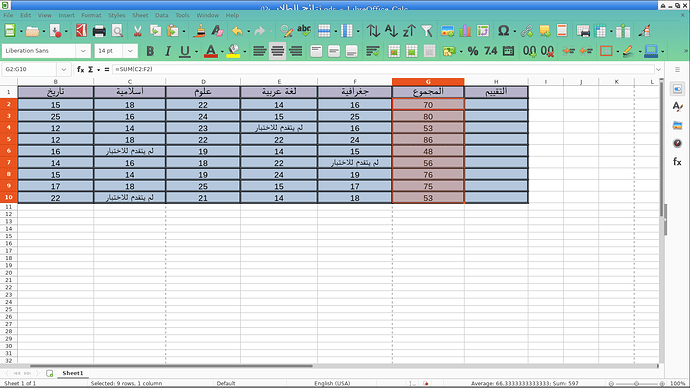The width and height of the screenshot is (690, 388).
Task: Toggle Wrap Text
Action: [373, 51]
